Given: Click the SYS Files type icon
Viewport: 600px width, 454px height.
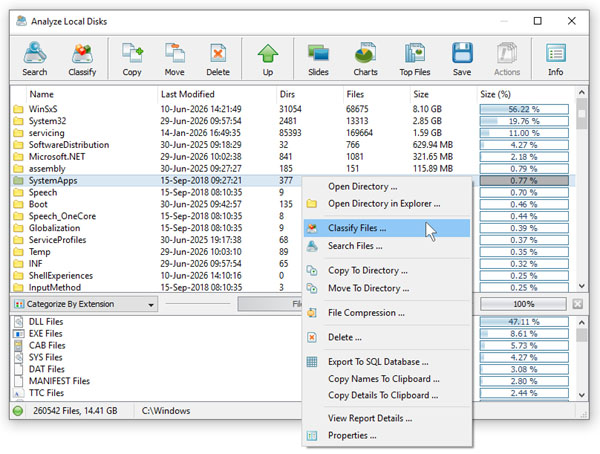Looking at the screenshot, I should tap(18, 357).
